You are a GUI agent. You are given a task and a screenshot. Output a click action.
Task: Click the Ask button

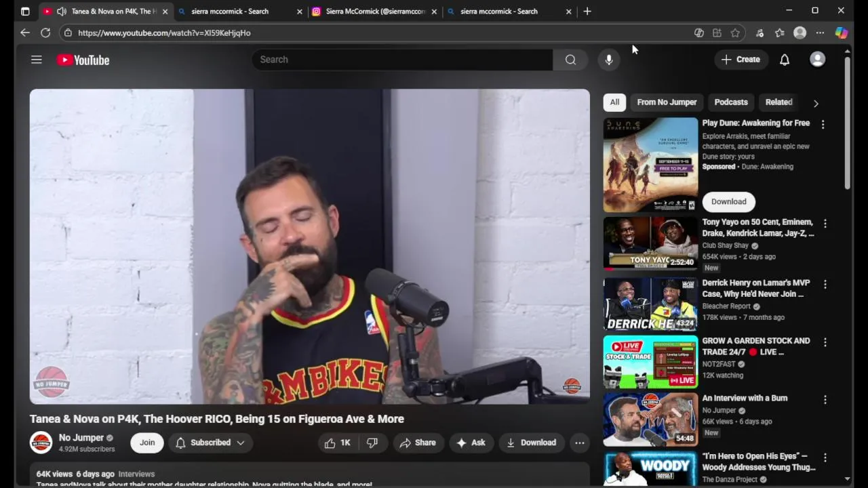pyautogui.click(x=471, y=443)
